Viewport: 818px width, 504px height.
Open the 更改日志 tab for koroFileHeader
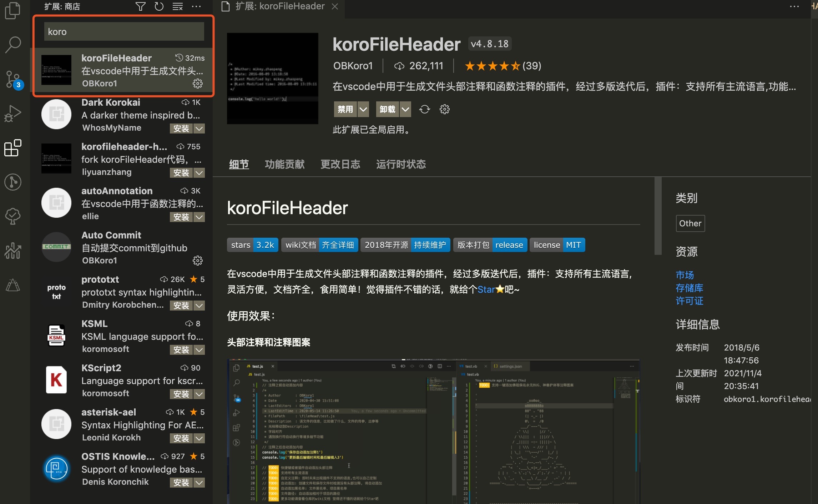tap(340, 164)
